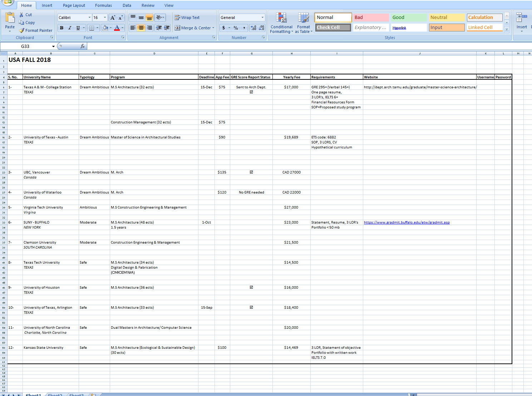Open Conditional Formatting menu

coord(281,23)
